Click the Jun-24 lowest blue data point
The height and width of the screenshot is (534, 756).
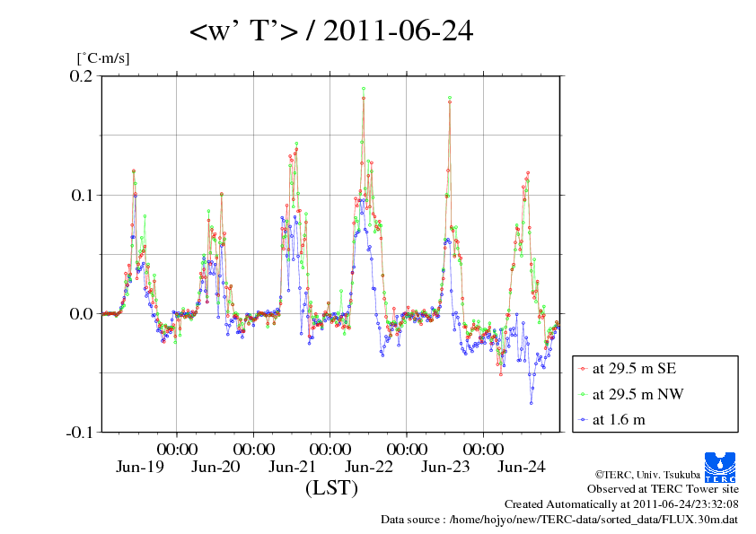pyautogui.click(x=532, y=403)
